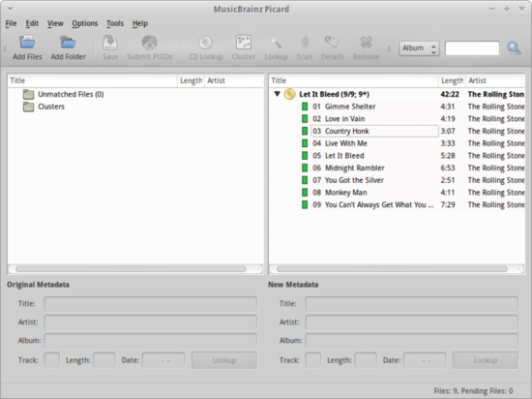This screenshot has height=399, width=532.
Task: Click the right pane horizontal scrollbar
Action: coord(392,269)
